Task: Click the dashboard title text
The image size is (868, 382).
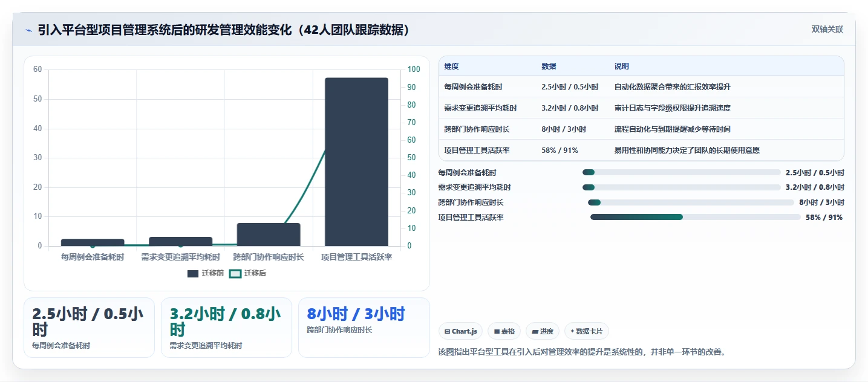Action: (x=224, y=30)
